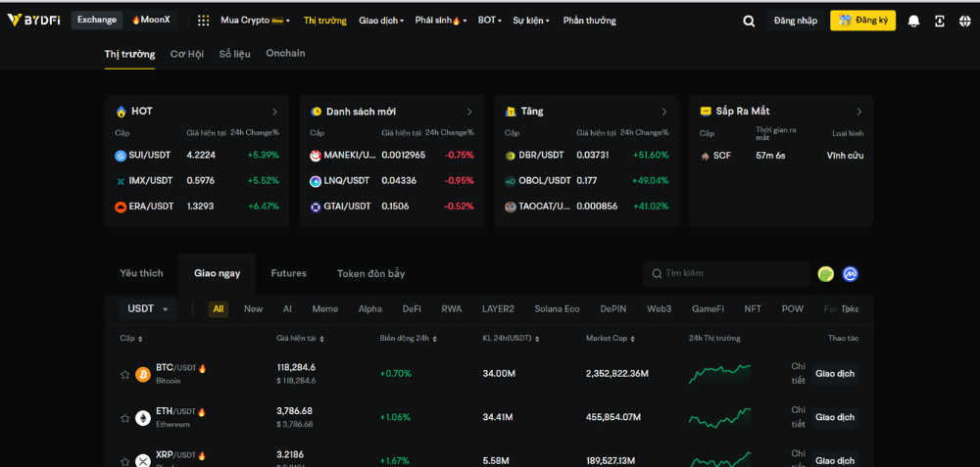Screen dimensions: 980x467
Task: Open the apps grid menu icon
Action: (203, 21)
